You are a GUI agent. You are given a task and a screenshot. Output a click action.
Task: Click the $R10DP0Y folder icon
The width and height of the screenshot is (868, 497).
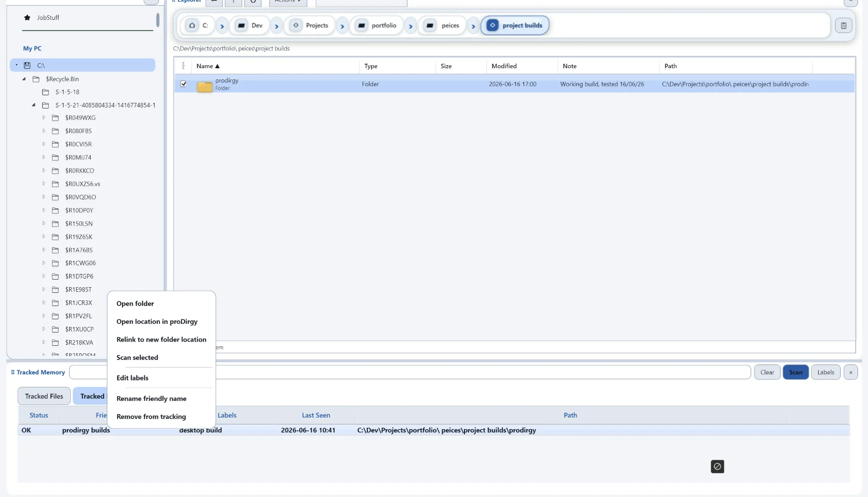click(55, 210)
